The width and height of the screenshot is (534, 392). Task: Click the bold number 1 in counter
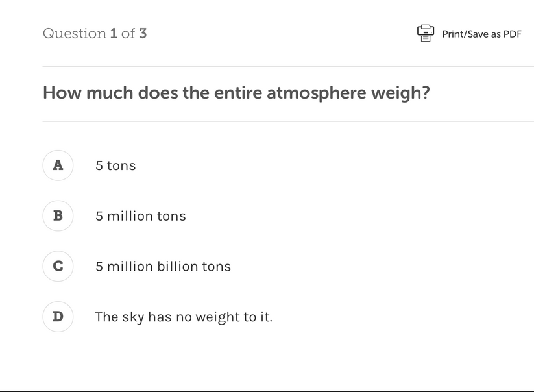[x=114, y=33]
